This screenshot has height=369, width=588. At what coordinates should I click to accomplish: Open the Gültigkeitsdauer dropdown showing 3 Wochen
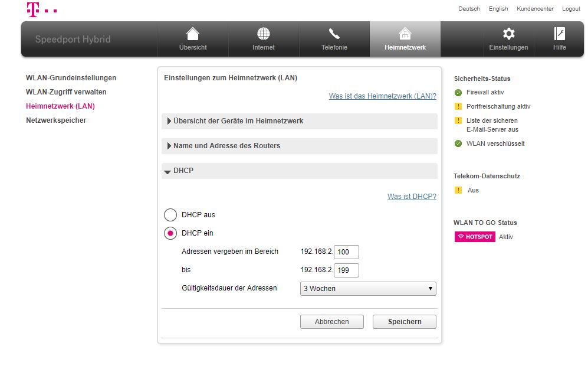367,288
